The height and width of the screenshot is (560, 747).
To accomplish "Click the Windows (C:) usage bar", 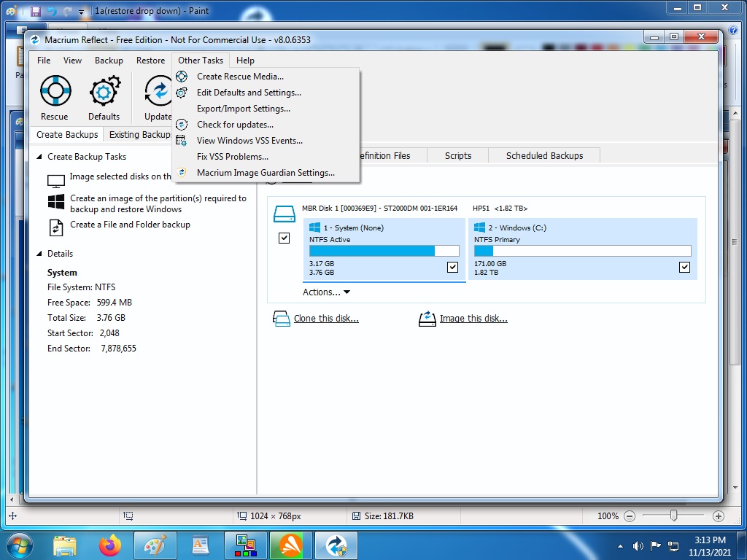I will (x=582, y=251).
